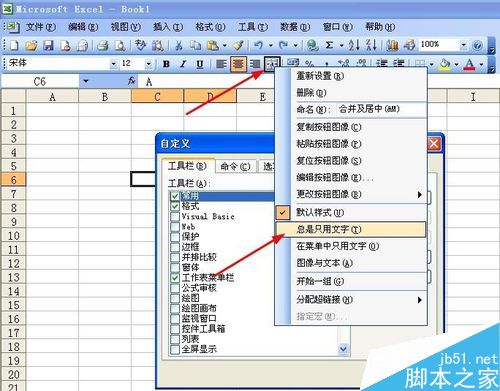500x391 pixels.
Task: Open the zoom 100% dropdown
Action: coord(463,45)
